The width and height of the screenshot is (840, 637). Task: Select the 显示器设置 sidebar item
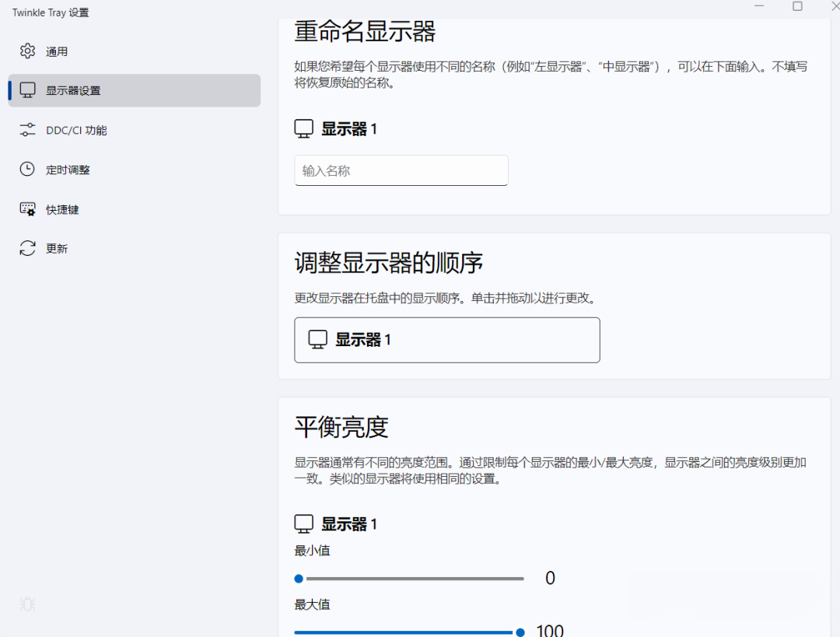[134, 90]
